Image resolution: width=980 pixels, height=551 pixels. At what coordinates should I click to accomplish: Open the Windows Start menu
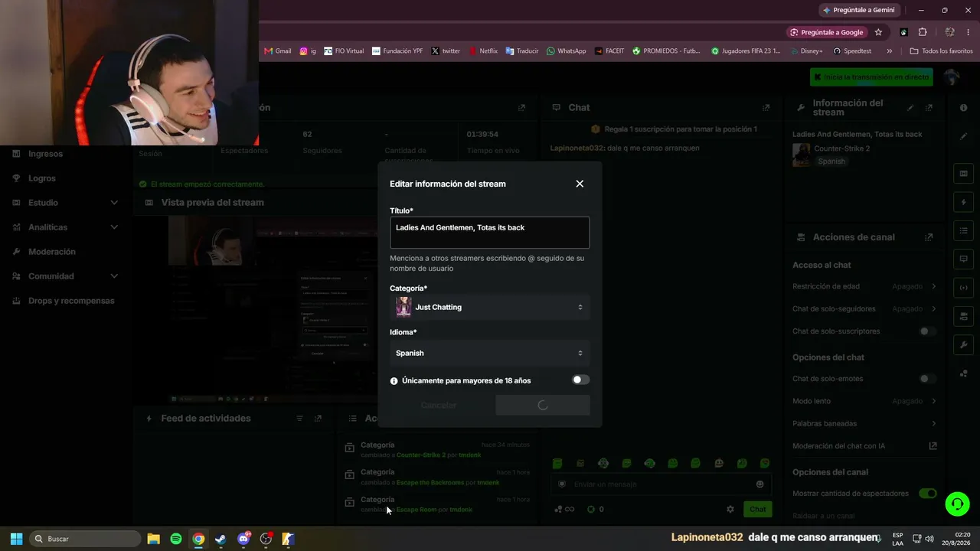(x=16, y=539)
